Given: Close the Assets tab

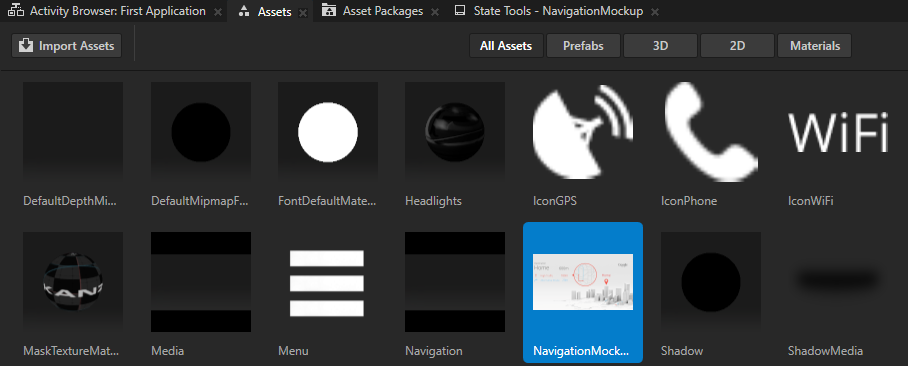Looking at the screenshot, I should tap(303, 13).
